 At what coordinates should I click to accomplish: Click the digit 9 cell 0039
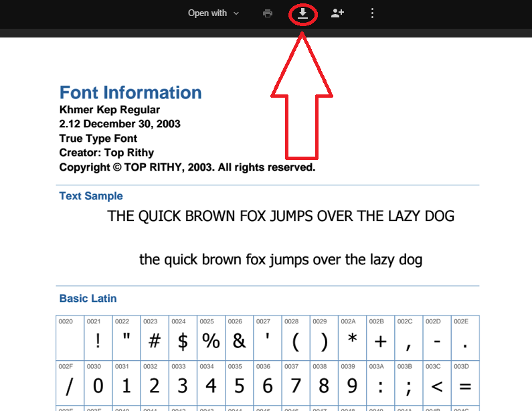[352, 383]
